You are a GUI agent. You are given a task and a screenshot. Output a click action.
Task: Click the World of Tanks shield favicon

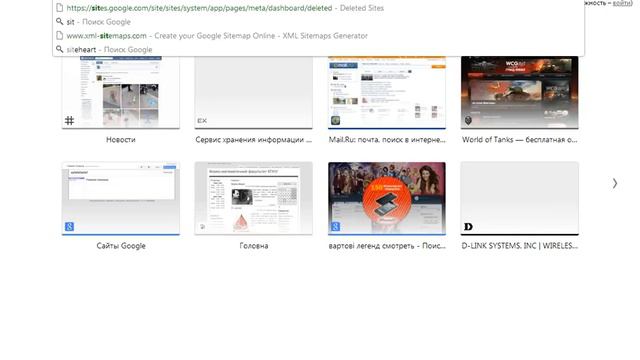pyautogui.click(x=468, y=120)
